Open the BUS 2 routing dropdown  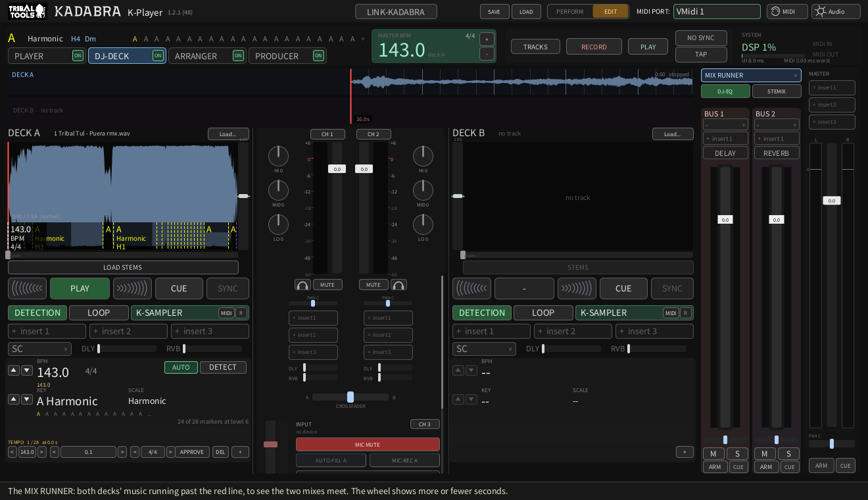click(777, 124)
